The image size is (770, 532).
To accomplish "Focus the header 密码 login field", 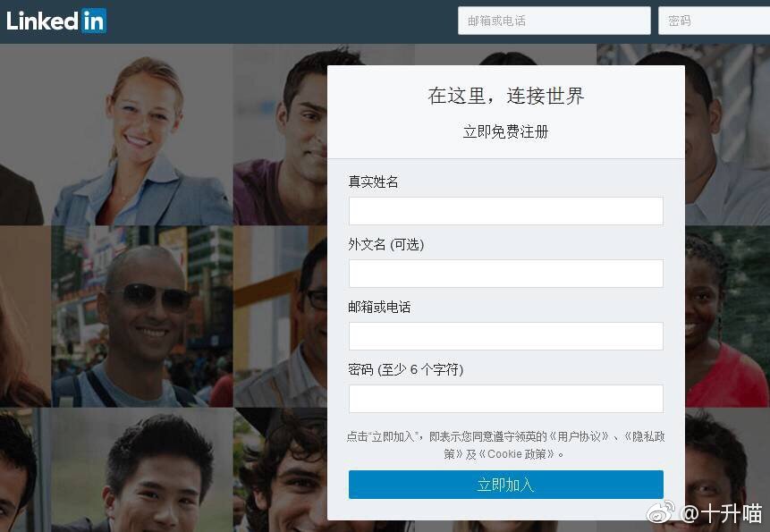I will 714,21.
